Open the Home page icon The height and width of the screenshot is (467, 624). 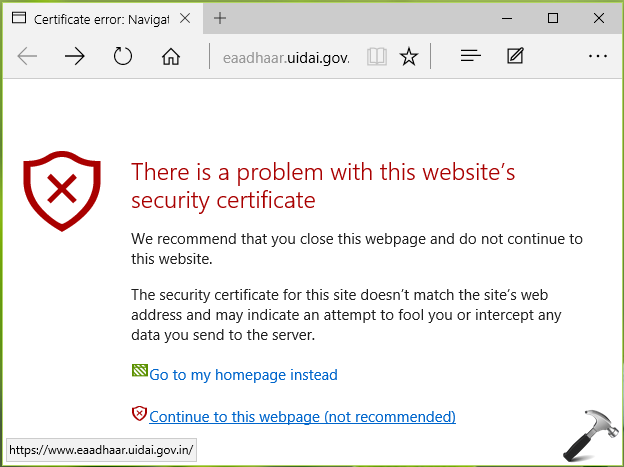click(171, 56)
